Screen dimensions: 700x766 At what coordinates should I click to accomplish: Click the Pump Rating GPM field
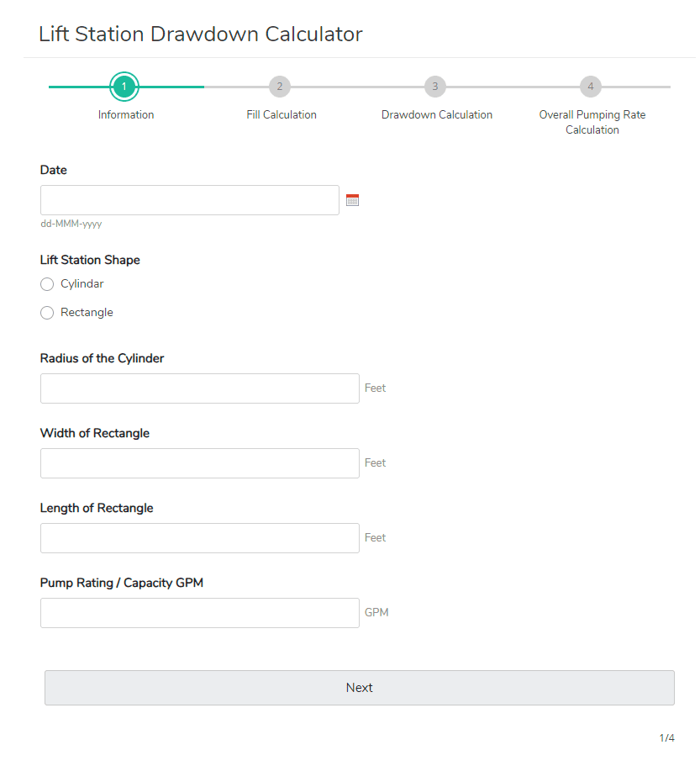199,612
